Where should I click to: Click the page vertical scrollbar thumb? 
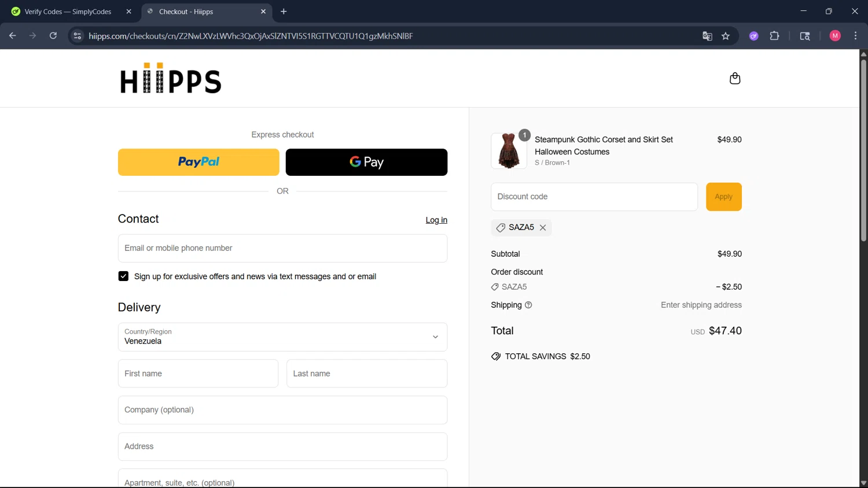863,150
